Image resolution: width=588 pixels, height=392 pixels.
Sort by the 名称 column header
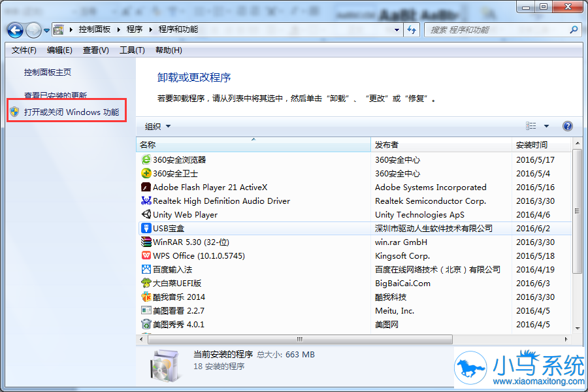coord(253,144)
